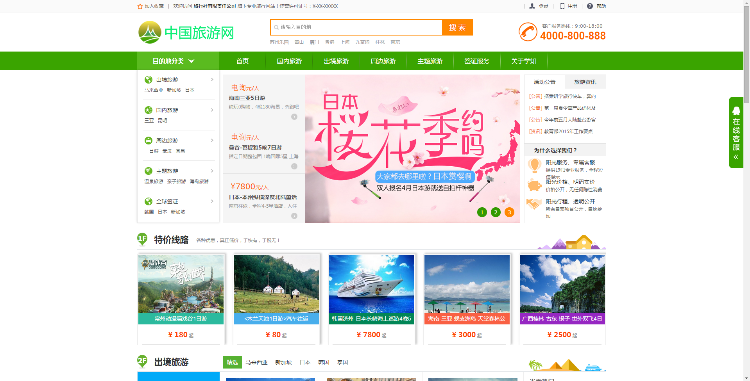750x381 pixels.
Task: Click the globe icon beside 全球签证
Action: [148, 201]
